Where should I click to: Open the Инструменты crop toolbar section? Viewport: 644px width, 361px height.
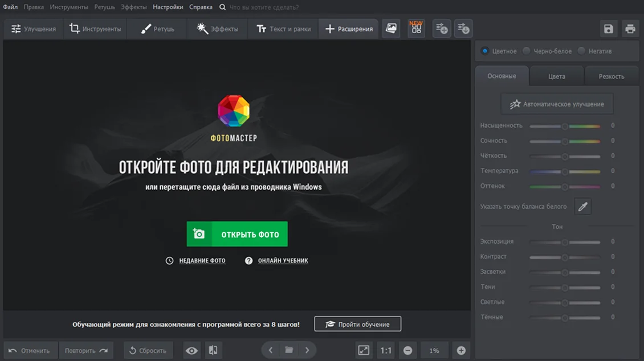tap(95, 28)
